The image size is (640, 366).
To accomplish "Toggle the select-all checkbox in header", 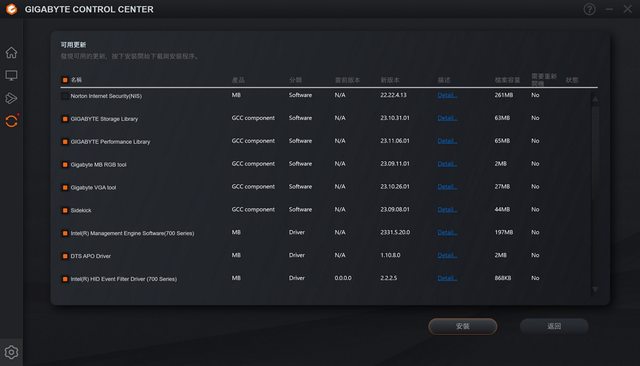I will pyautogui.click(x=64, y=80).
